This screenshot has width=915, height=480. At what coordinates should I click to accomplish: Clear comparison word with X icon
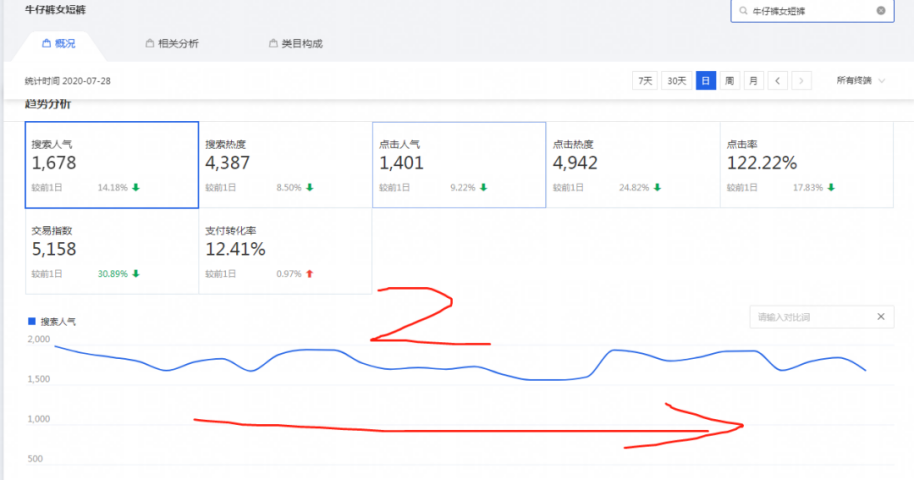click(x=881, y=317)
